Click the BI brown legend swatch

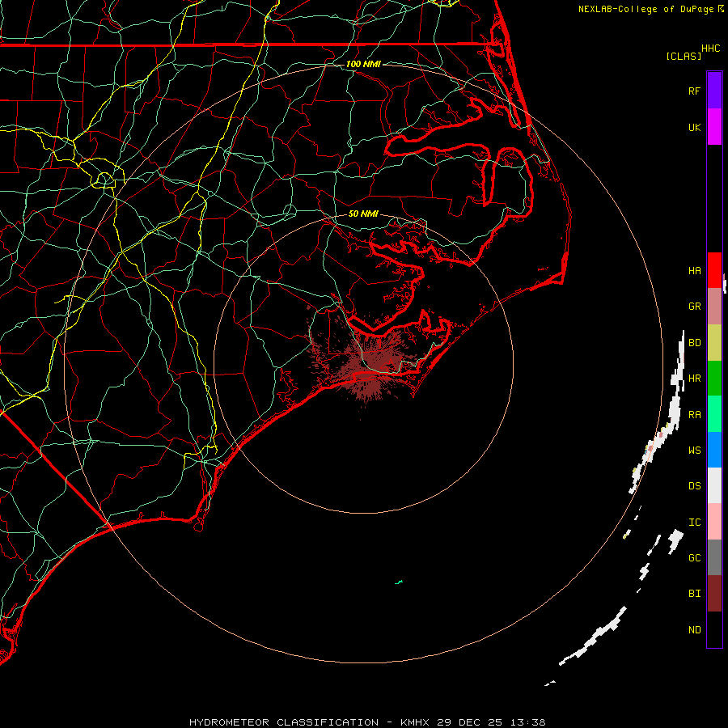pyautogui.click(x=714, y=594)
